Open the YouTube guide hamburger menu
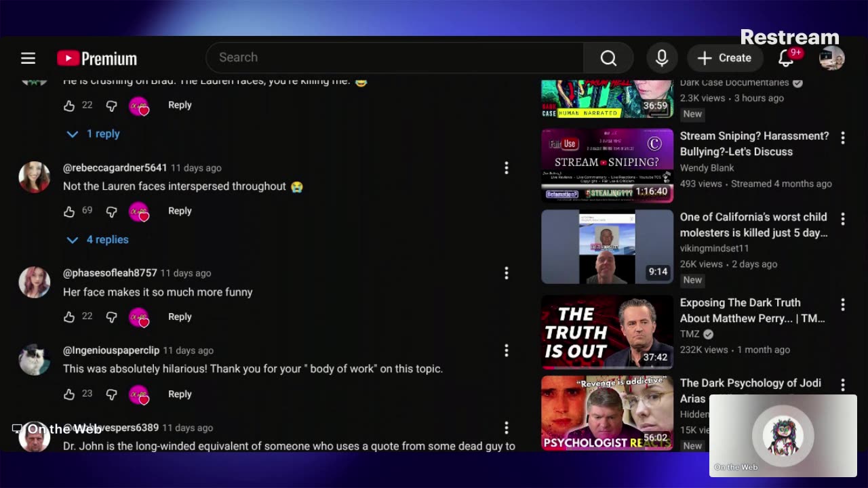The image size is (868, 488). click(x=28, y=58)
